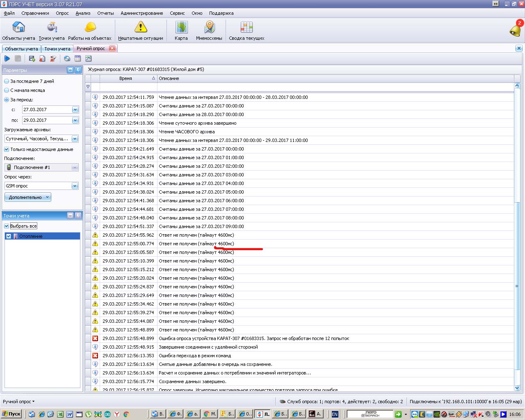This screenshot has height=420, width=525.
Task: Open Сводка текущих summary table
Action: 247,31
